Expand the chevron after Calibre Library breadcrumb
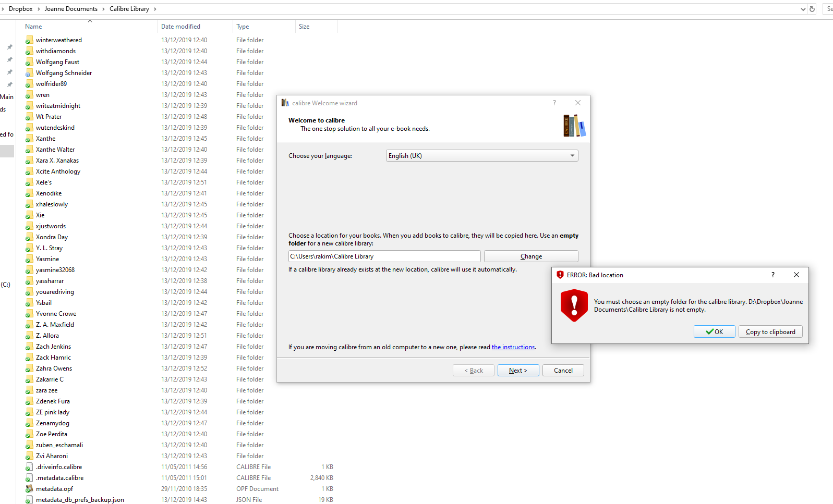 coord(155,9)
